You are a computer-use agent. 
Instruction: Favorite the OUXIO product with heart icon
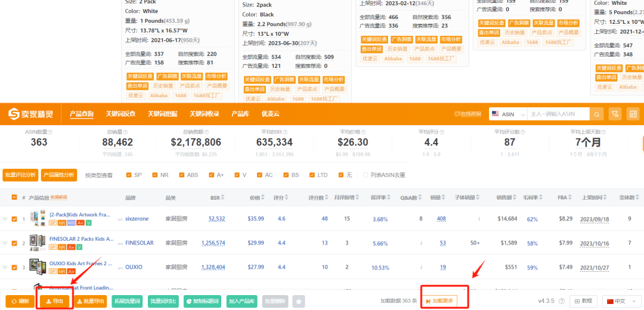5,267
